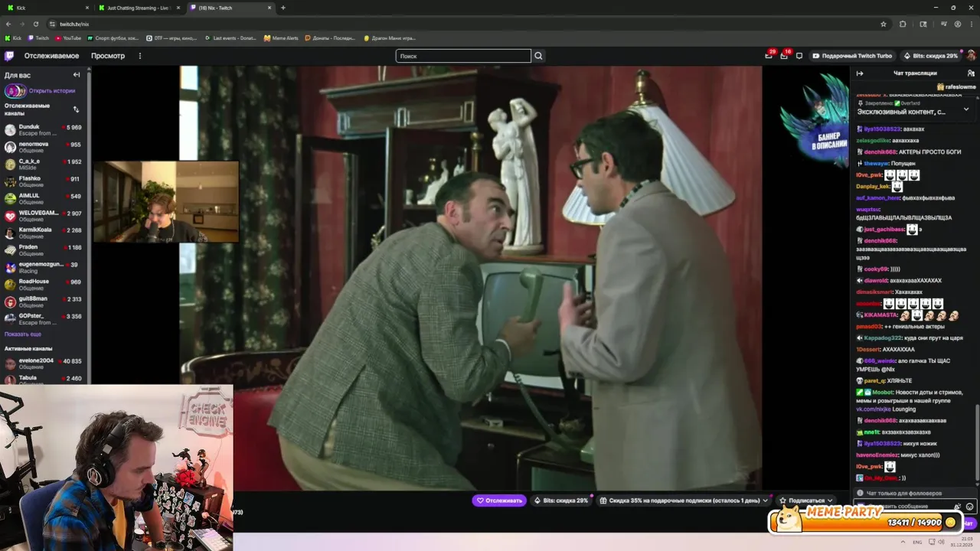Switch to the Kick browser tab
The width and height of the screenshot is (980, 551).
tap(46, 8)
